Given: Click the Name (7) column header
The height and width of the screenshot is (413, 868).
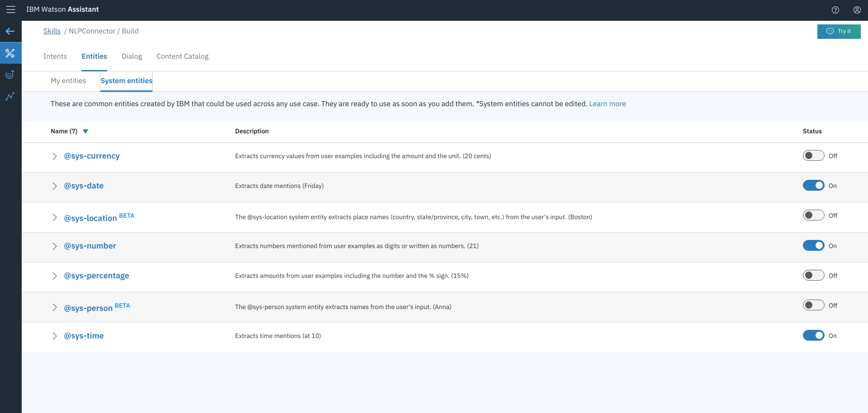Looking at the screenshot, I should (64, 131).
